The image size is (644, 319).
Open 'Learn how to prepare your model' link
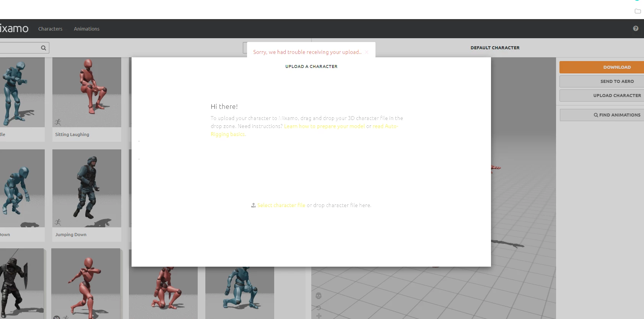(x=324, y=126)
